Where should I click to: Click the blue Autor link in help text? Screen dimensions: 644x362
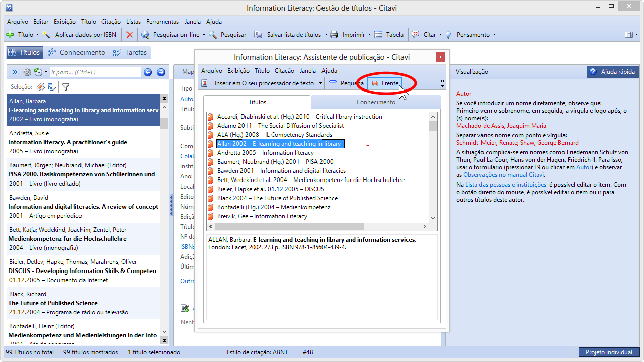pyautogui.click(x=584, y=167)
